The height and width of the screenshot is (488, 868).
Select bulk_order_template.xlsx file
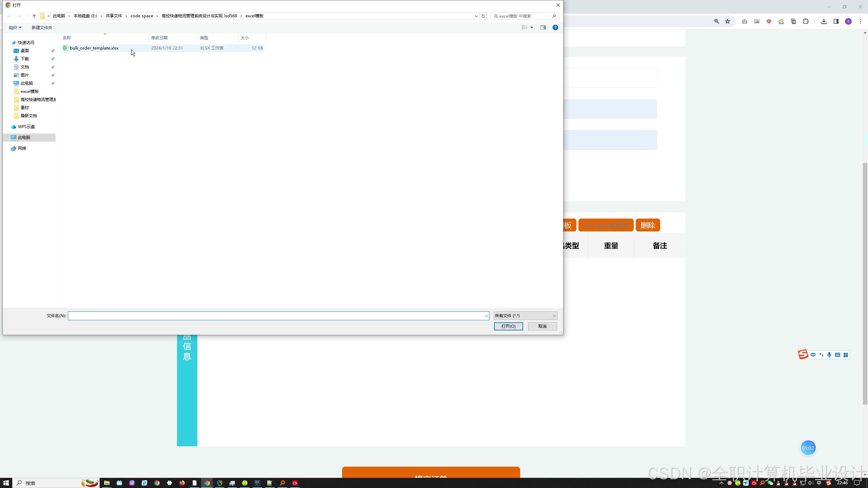94,48
